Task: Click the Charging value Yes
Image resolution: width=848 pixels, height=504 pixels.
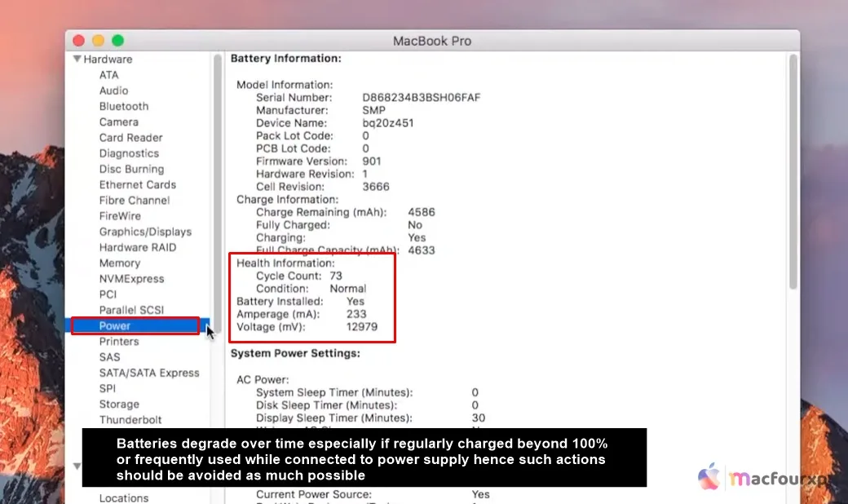Action: 417,238
